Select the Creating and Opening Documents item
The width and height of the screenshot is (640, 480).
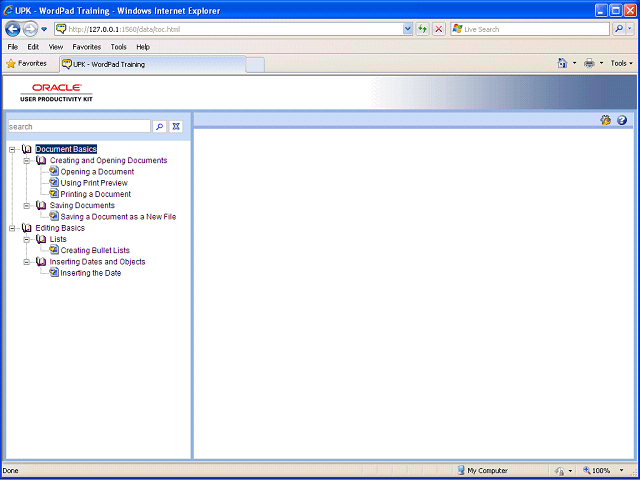click(x=109, y=160)
